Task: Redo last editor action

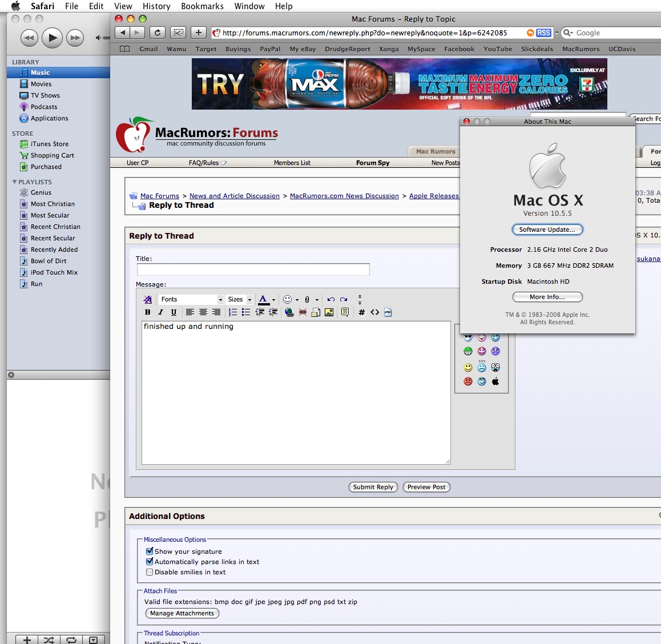Action: tap(344, 299)
